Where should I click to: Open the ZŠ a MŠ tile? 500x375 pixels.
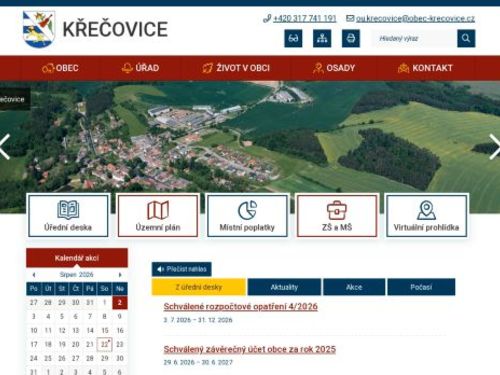point(337,216)
